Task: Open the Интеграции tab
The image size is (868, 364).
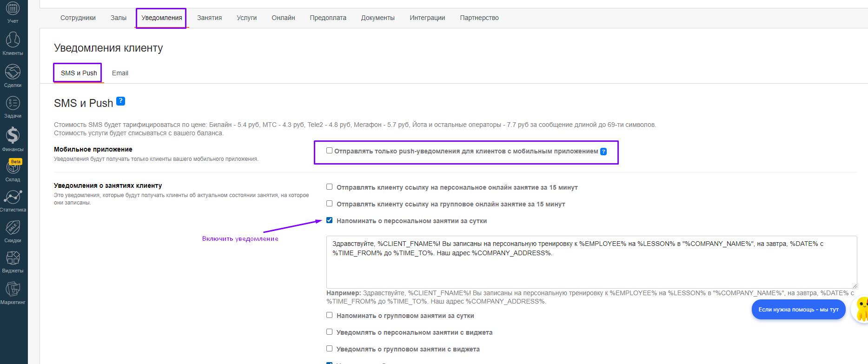Action: point(427,18)
